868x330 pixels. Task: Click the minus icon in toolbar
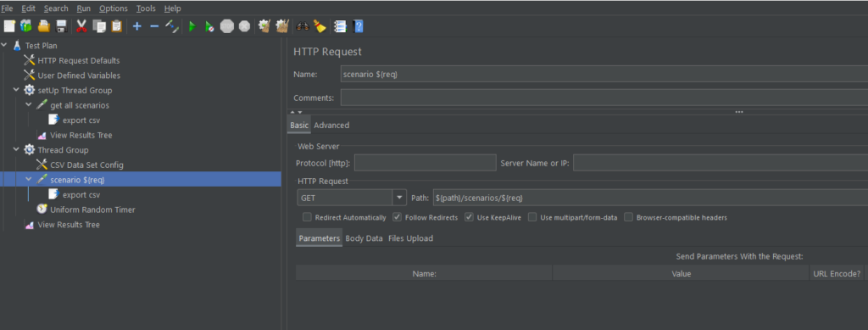(x=154, y=26)
